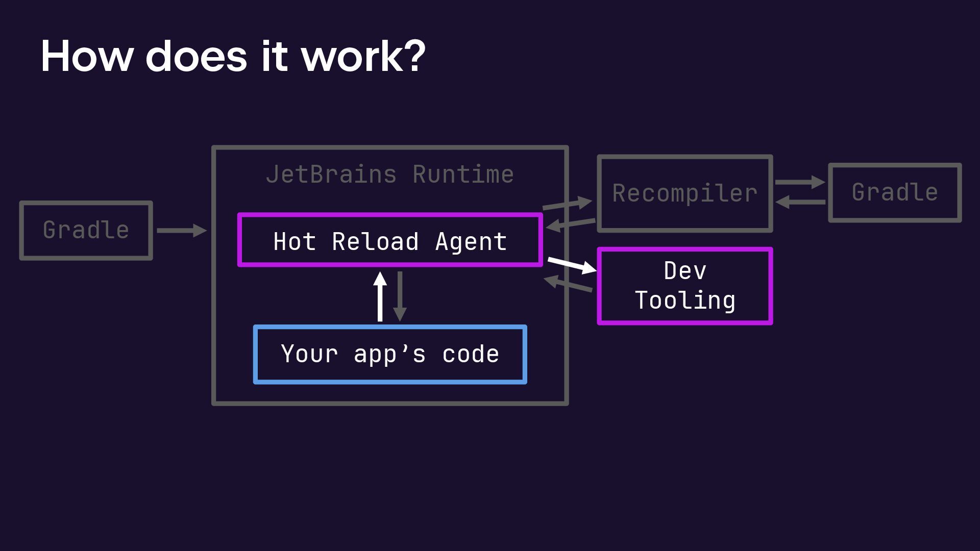
Task: Click left-pointing arrow from Gradle to Recompiler
Action: [x=800, y=202]
